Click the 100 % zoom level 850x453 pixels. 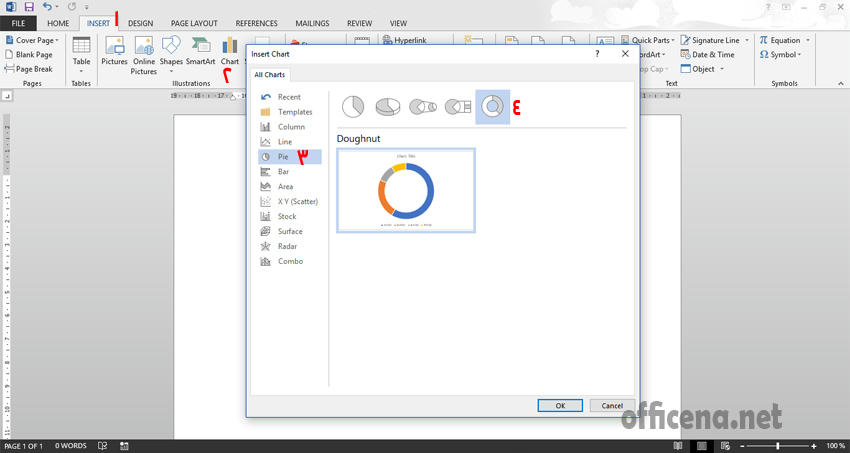point(835,446)
